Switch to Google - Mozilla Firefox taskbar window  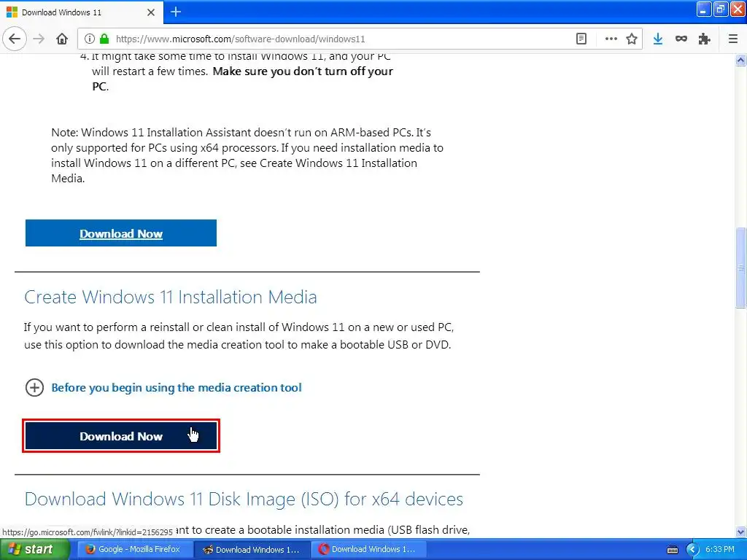[x=135, y=550]
